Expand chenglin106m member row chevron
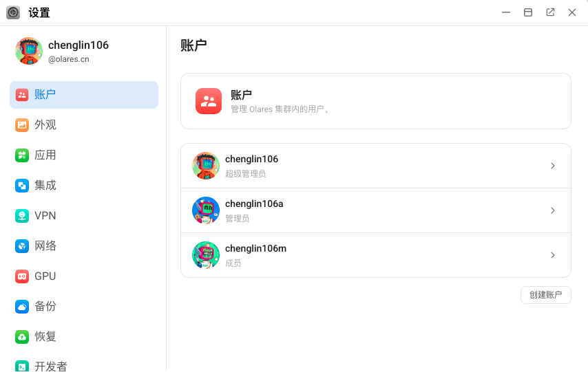This screenshot has width=588, height=372. (x=552, y=255)
